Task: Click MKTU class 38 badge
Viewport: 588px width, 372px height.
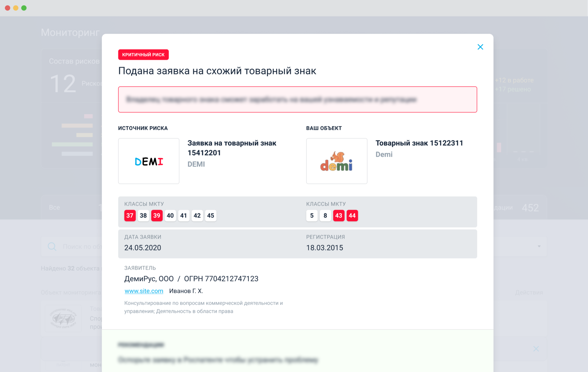Action: pyautogui.click(x=143, y=216)
